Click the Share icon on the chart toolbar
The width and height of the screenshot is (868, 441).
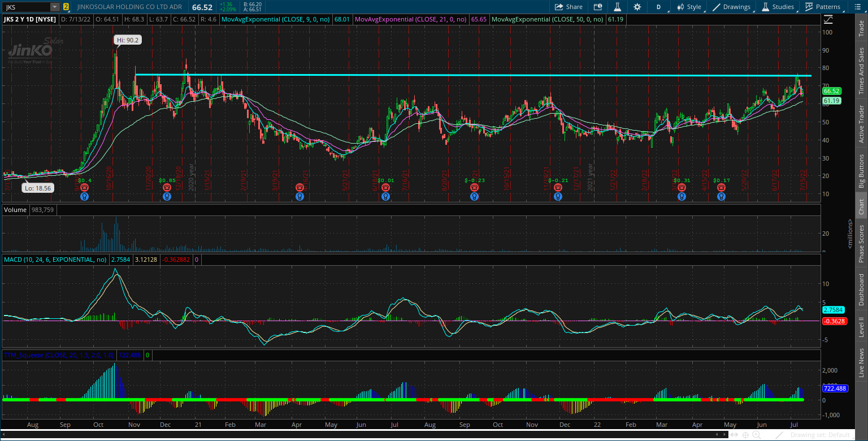click(568, 7)
